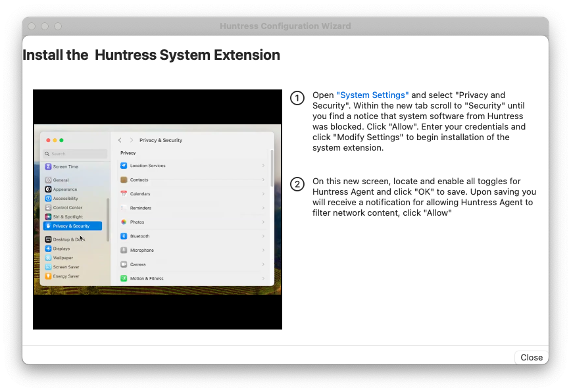571x392 pixels.
Task: Click the green zoom dot in the Settings preview
Action: pos(62,140)
